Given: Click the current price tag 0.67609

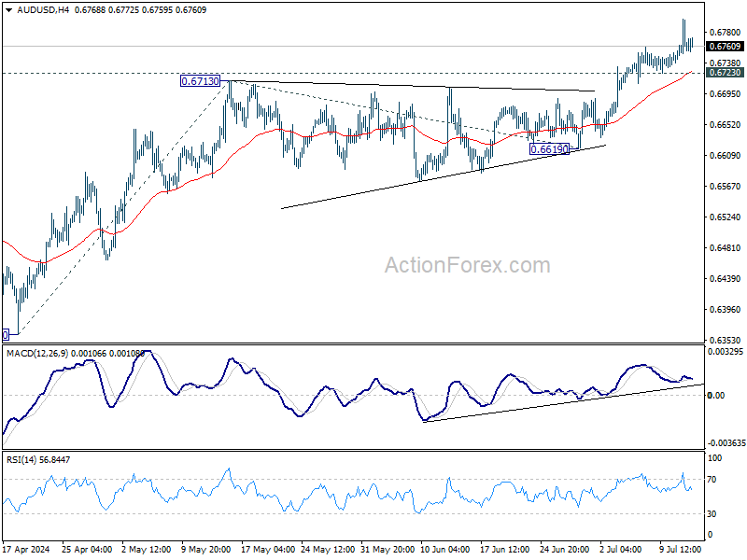Looking at the screenshot, I should [x=725, y=46].
